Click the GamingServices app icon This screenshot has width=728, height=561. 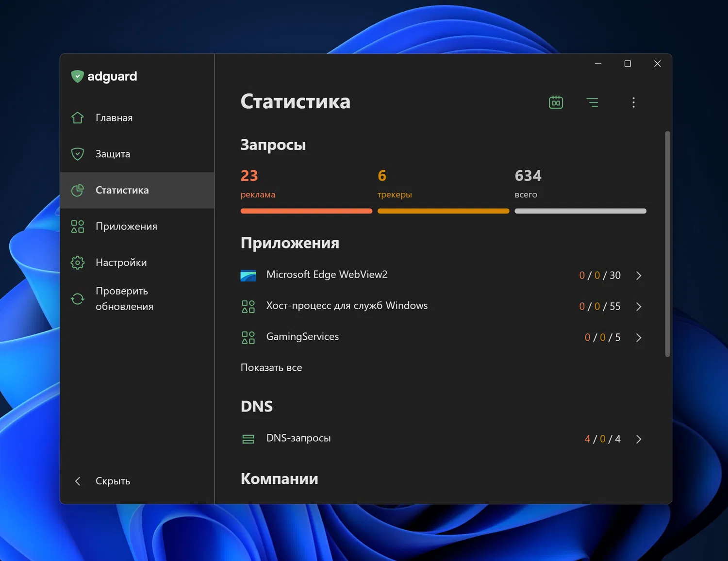tap(248, 337)
